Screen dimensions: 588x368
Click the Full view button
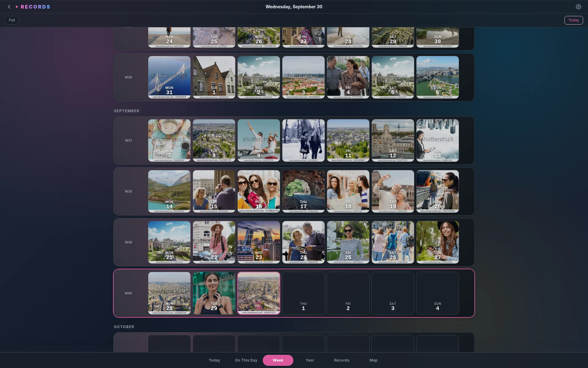click(x=12, y=20)
